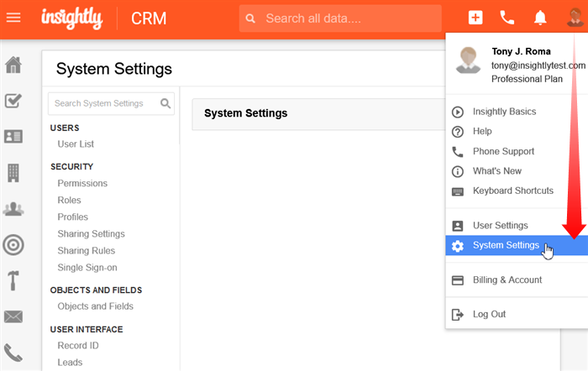Click the tony@insightlytest.com email text
The width and height of the screenshot is (588, 371).
tap(538, 65)
